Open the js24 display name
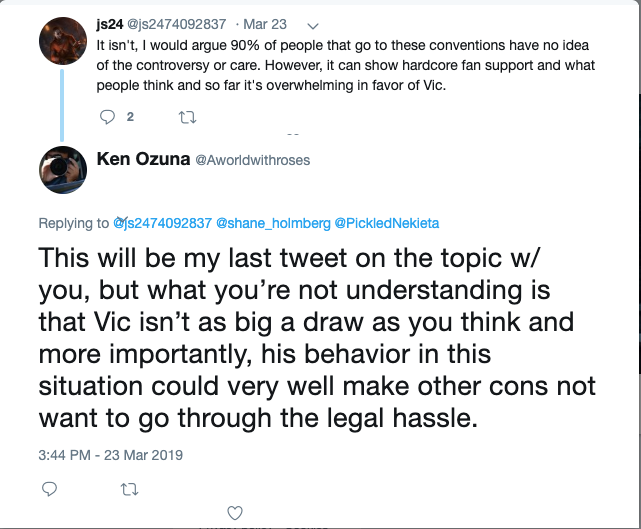Viewport: 641px width, 529px height. (110, 25)
